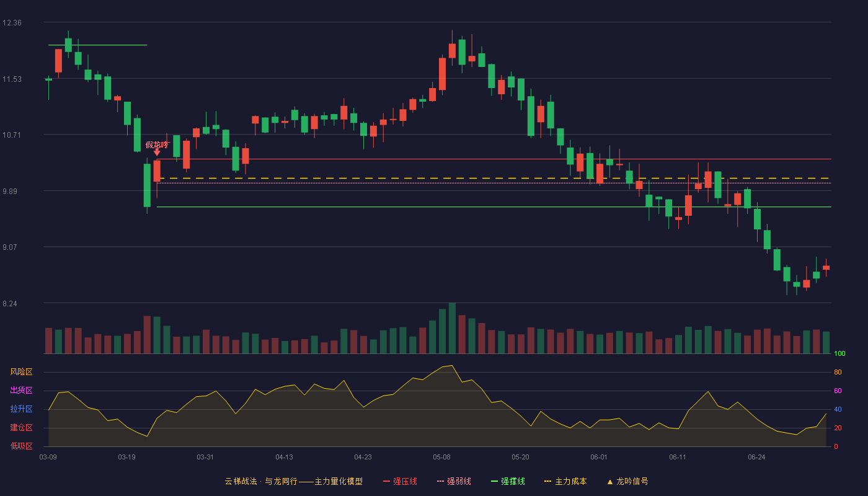Click the 10.71 price axis label

coord(12,135)
